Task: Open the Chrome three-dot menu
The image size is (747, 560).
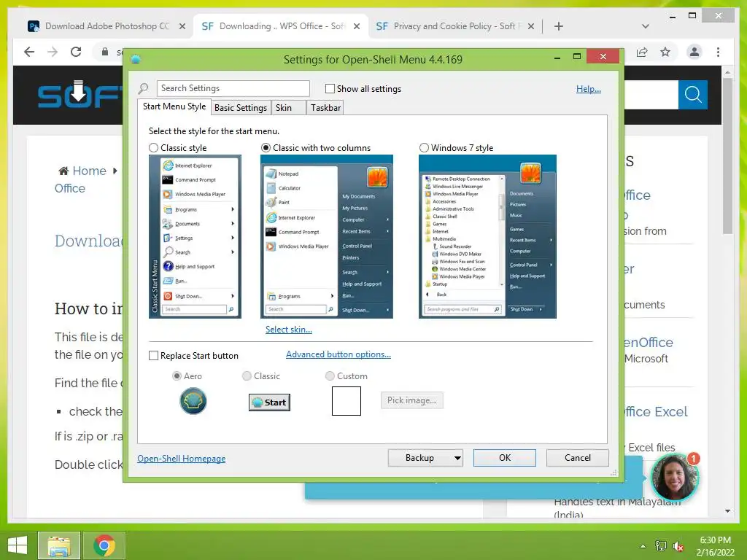Action: (x=718, y=52)
